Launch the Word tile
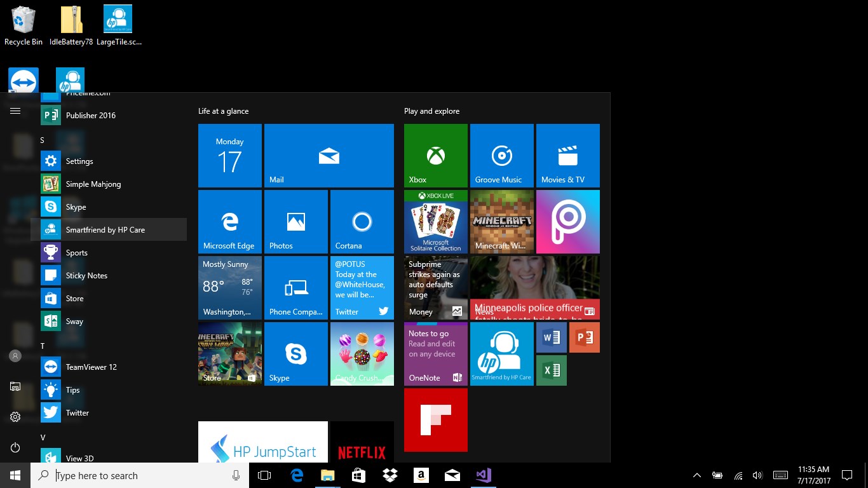Viewport: 868px width, 488px height. point(552,337)
